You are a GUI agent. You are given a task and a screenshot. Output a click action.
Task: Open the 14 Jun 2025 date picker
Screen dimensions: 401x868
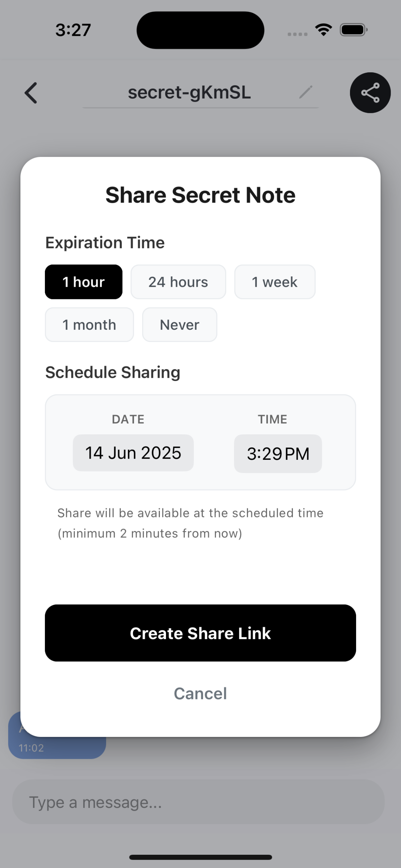point(133,452)
